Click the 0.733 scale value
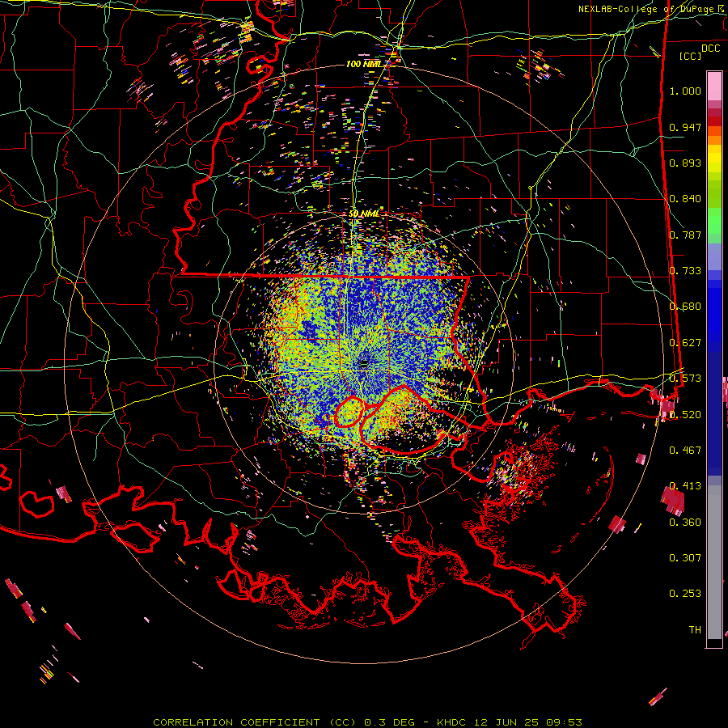Image resolution: width=728 pixels, height=728 pixels. (x=685, y=271)
